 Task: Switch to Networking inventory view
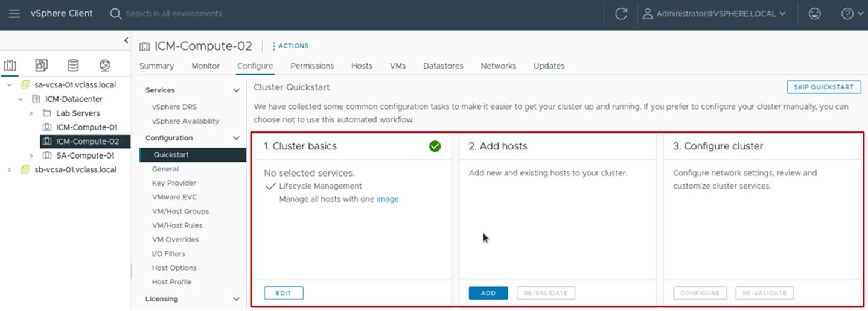pyautogui.click(x=104, y=65)
